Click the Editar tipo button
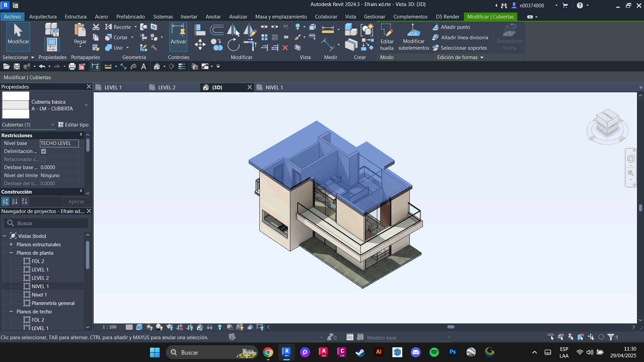 pos(73,124)
